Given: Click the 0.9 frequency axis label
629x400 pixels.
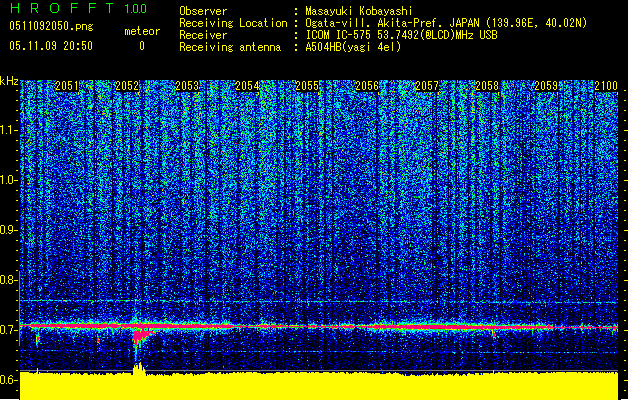Looking at the screenshot, I should (x=8, y=230).
